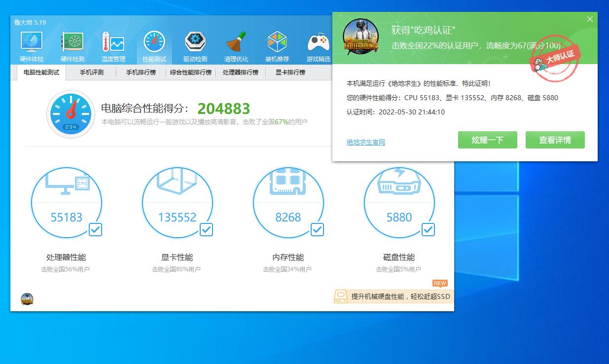Click the checkmark under the 8268 memory score
The image size is (609, 364).
click(317, 230)
